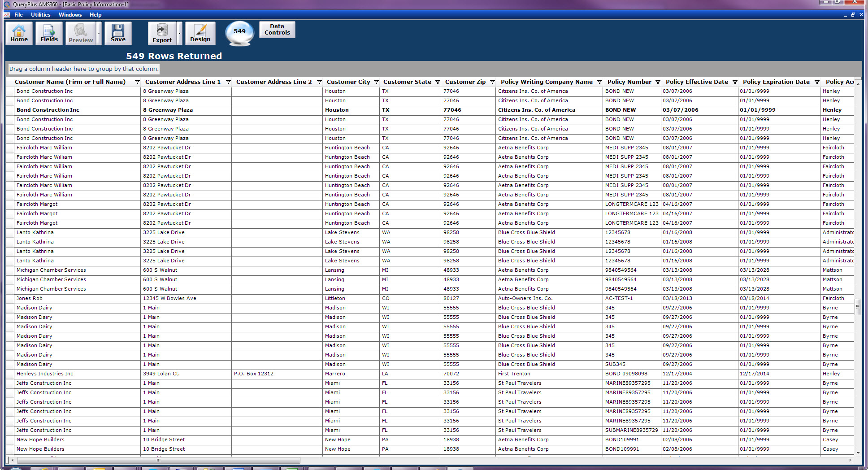This screenshot has height=470, width=868.
Task: Click policy number AC-TEST-1 cell
Action: 632,298
